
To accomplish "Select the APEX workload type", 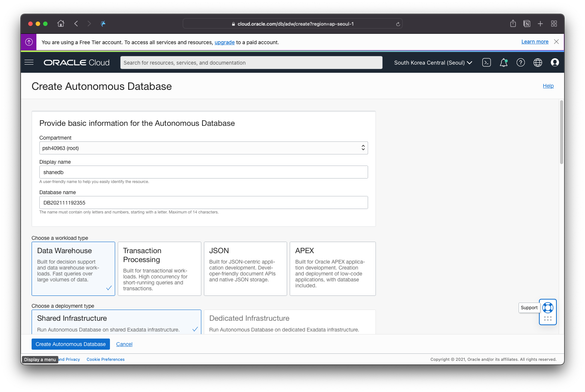I will (333, 269).
